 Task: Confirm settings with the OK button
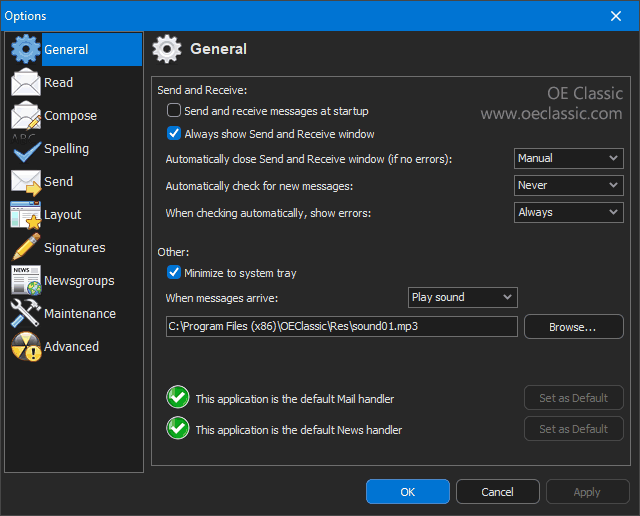[x=408, y=492]
